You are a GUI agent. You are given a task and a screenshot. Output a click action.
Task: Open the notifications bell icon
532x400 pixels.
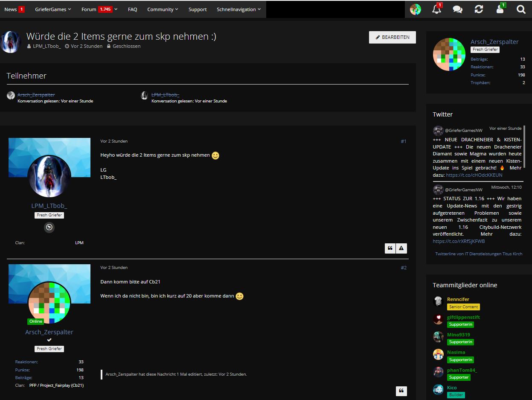(x=436, y=9)
